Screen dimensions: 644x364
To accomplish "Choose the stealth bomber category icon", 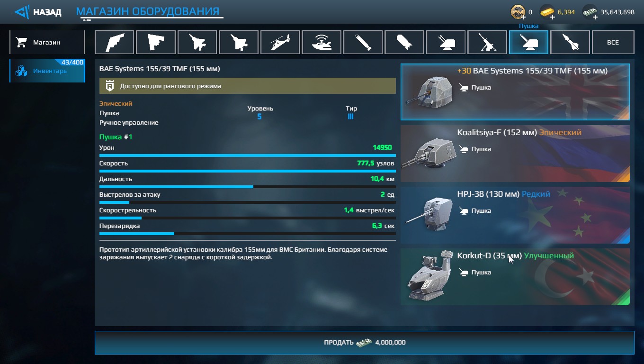I will 114,42.
